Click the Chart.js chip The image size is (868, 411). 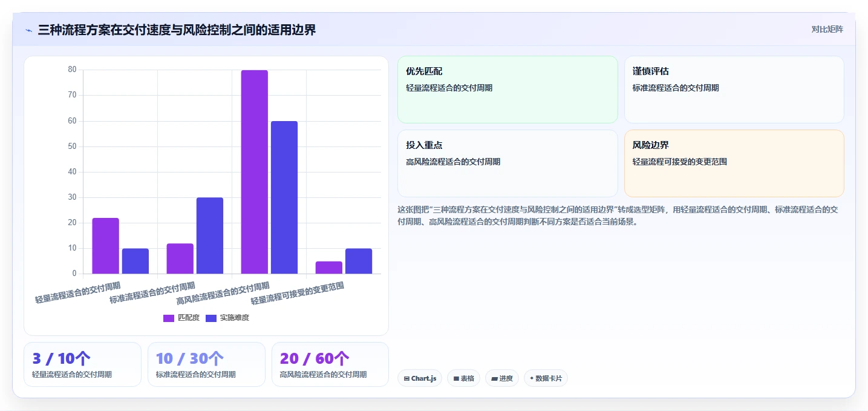[x=420, y=378]
